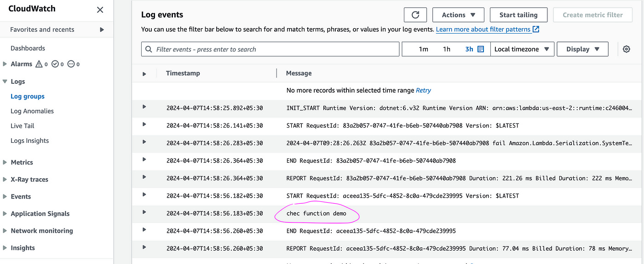
Task: Expand the REPORT 77.04 ms row
Action: click(x=144, y=247)
